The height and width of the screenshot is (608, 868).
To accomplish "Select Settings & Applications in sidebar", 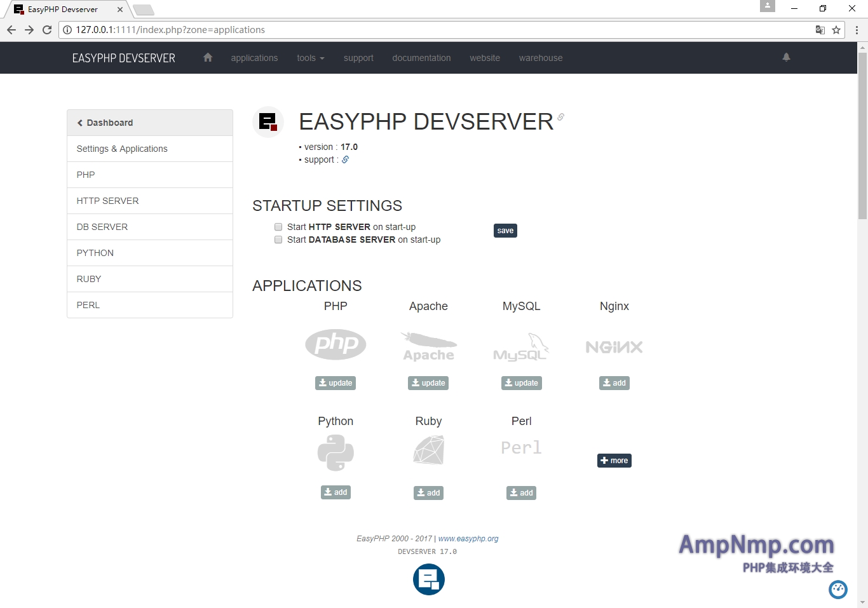I will (150, 149).
